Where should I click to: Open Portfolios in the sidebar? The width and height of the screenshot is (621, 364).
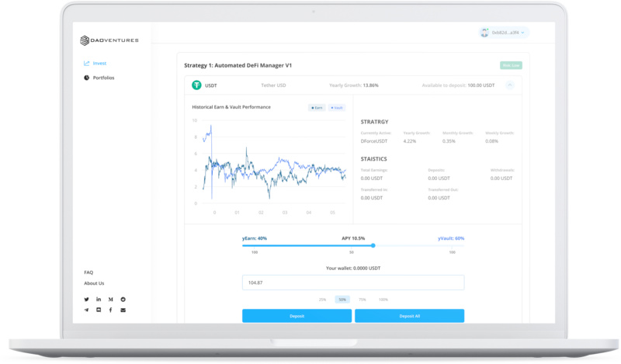102,78
